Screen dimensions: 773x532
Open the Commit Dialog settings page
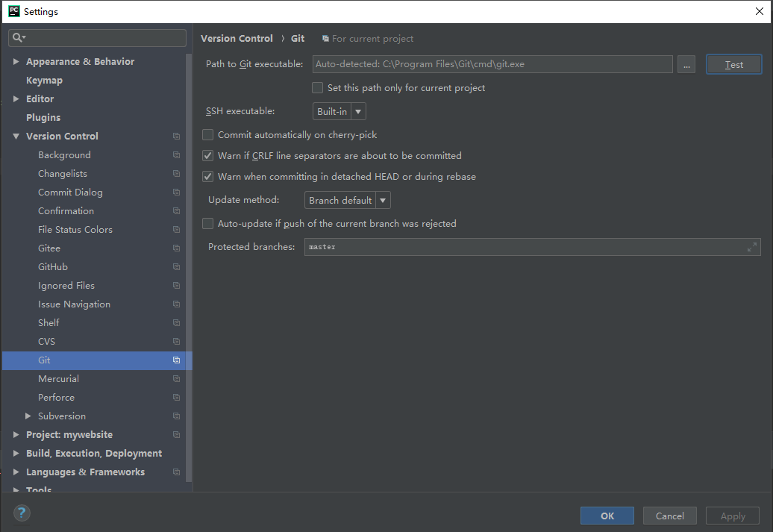click(x=70, y=193)
